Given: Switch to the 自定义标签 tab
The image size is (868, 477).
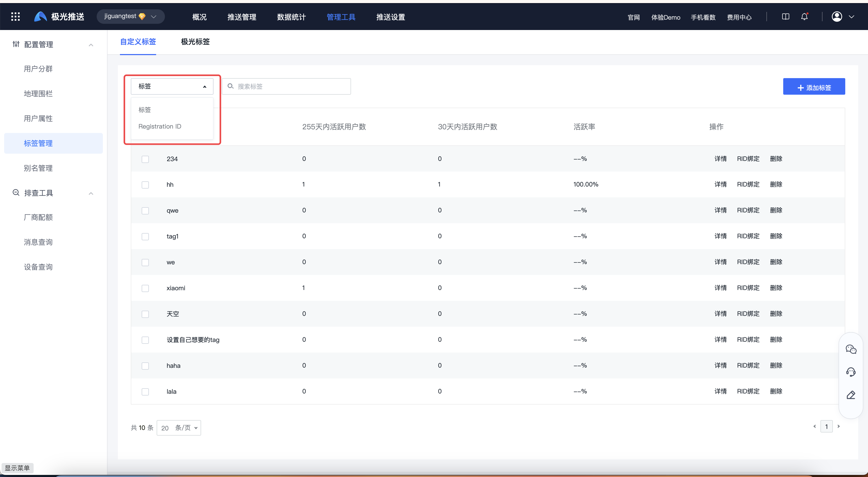Looking at the screenshot, I should pyautogui.click(x=138, y=42).
